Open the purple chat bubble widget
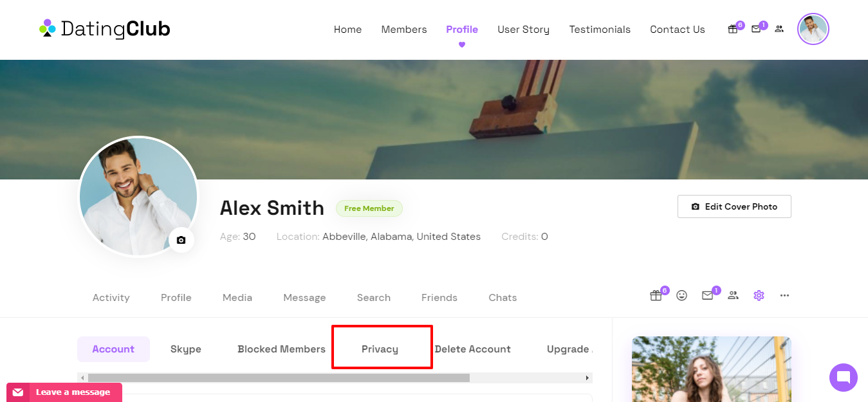The width and height of the screenshot is (868, 402). click(x=844, y=378)
